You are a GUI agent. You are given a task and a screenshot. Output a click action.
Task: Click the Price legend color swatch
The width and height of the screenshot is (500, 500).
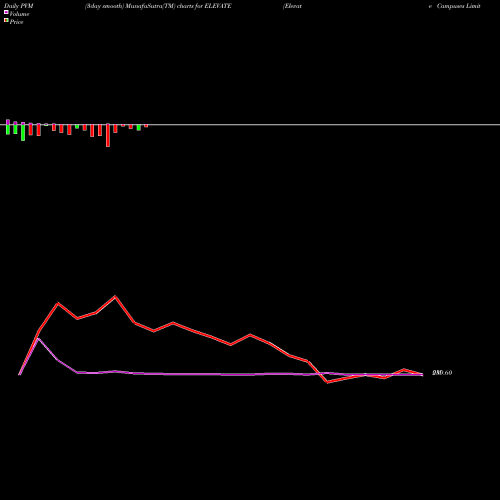pos(6,20)
